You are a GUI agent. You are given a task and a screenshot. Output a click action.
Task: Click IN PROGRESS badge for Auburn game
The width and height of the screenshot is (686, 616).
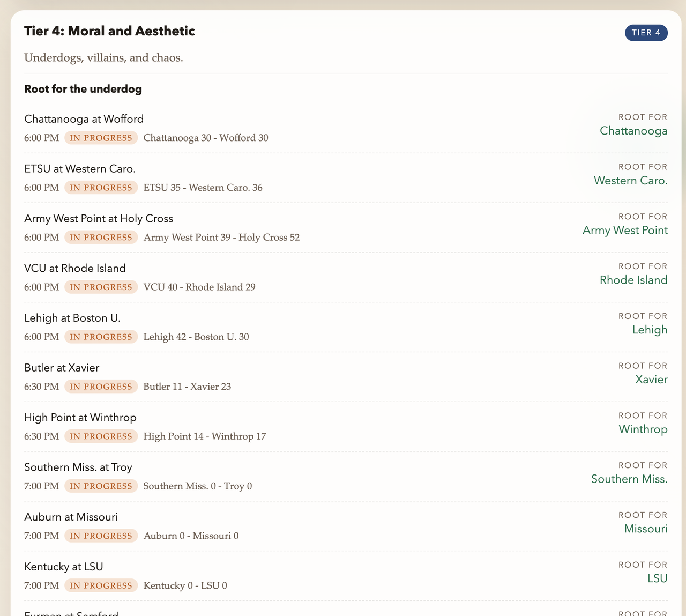(101, 537)
